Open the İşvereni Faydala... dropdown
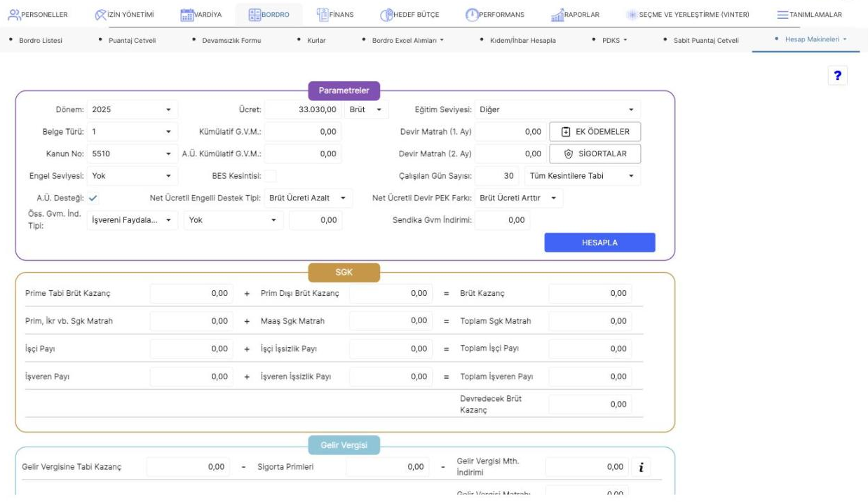Viewport: 868px width, 502px height. [133, 220]
